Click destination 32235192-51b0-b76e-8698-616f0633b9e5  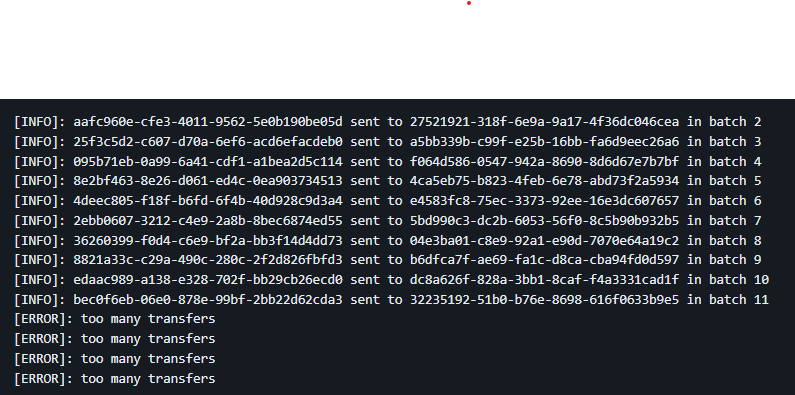point(545,300)
